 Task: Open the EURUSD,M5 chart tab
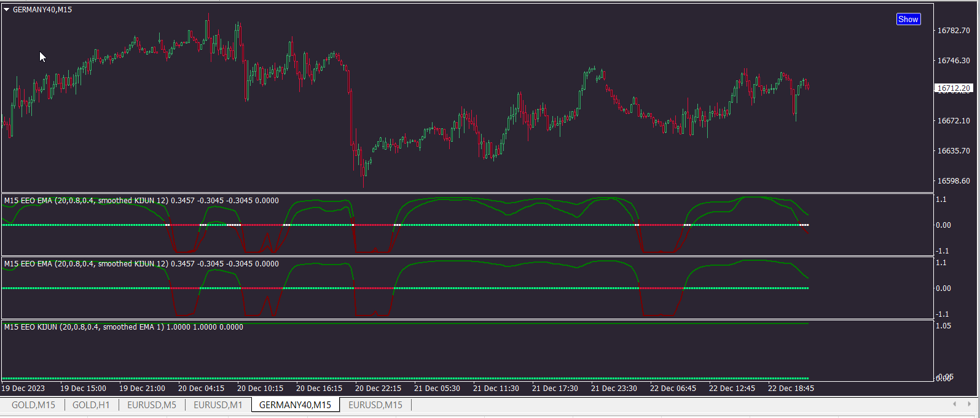point(152,404)
